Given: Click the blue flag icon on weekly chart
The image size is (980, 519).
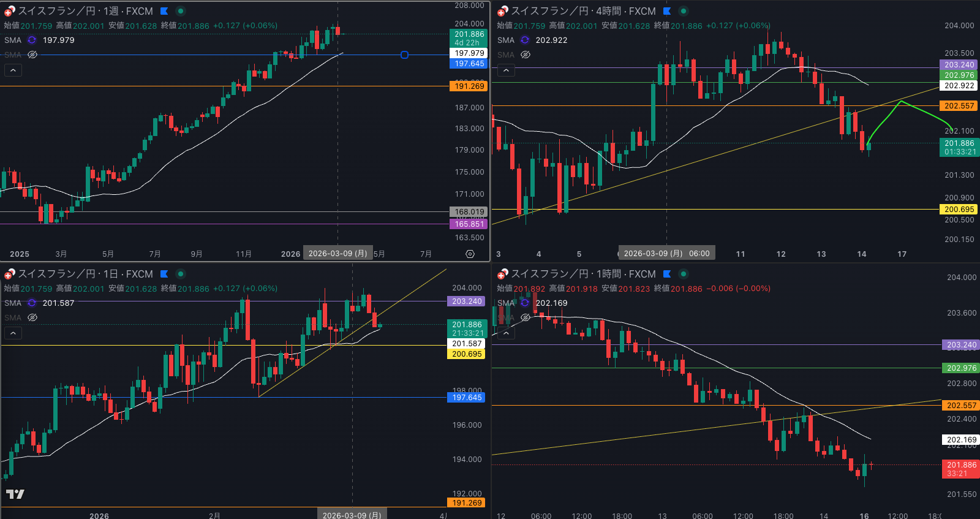Looking at the screenshot, I should click(164, 11).
